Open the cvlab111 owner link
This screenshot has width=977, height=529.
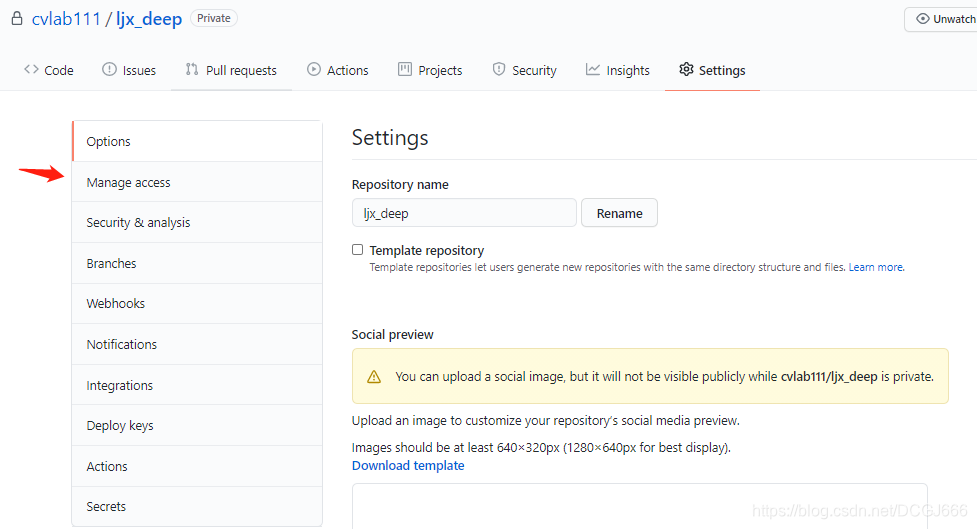(66, 19)
